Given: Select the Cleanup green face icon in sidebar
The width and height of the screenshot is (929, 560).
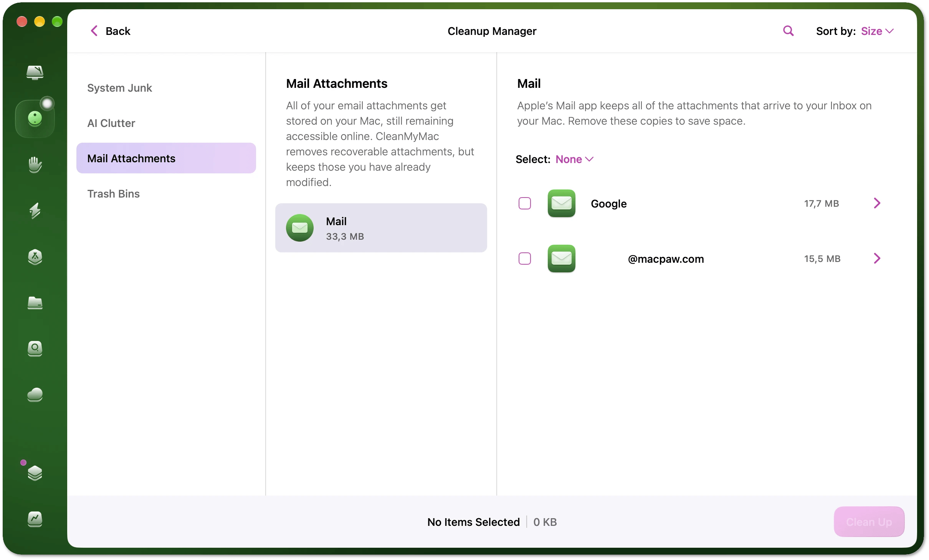Looking at the screenshot, I should [x=35, y=119].
